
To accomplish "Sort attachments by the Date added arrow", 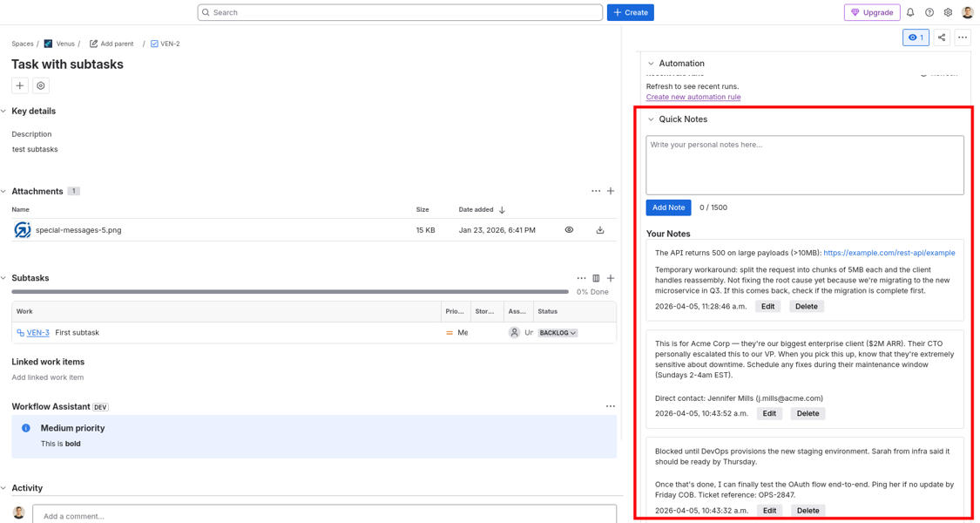I will [502, 209].
